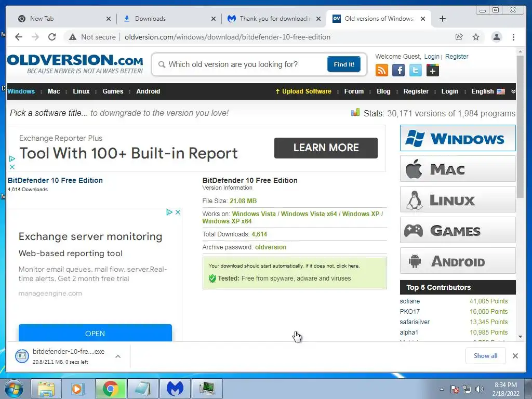
Task: Click the bitdefender exe file icon in download bar
Action: pyautogui.click(x=22, y=356)
